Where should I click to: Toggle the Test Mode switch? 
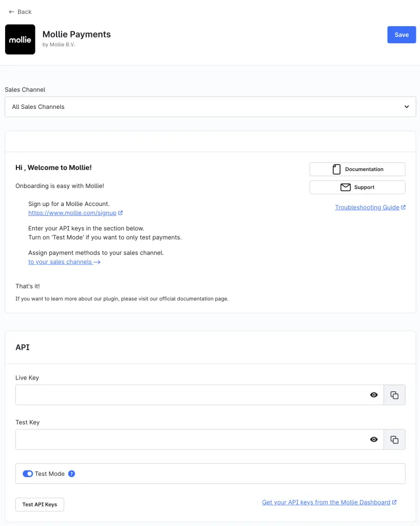point(28,474)
